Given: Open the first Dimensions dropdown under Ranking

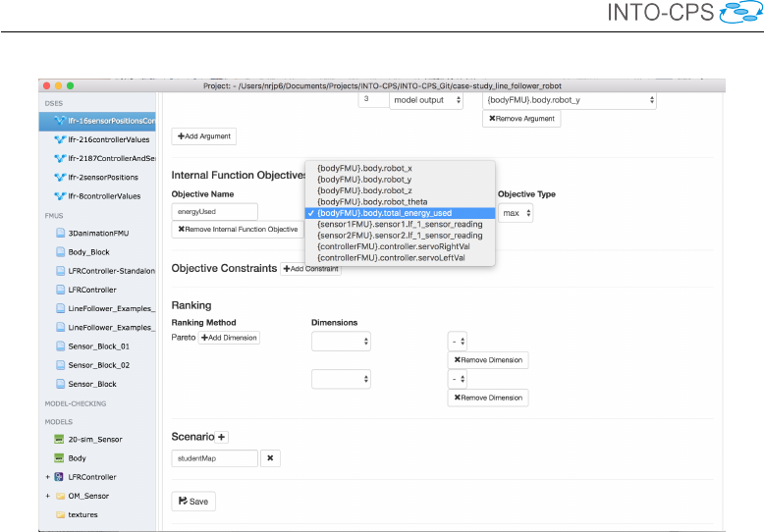Looking at the screenshot, I should 342,341.
